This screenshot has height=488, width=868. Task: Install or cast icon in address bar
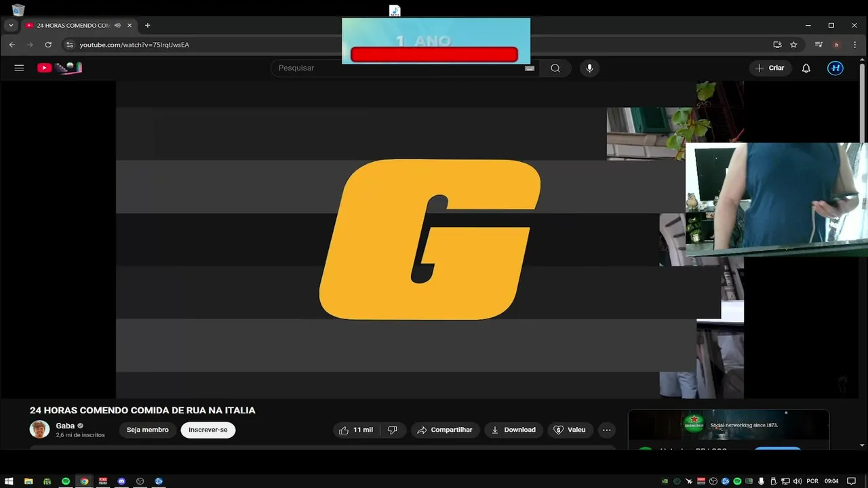777,45
